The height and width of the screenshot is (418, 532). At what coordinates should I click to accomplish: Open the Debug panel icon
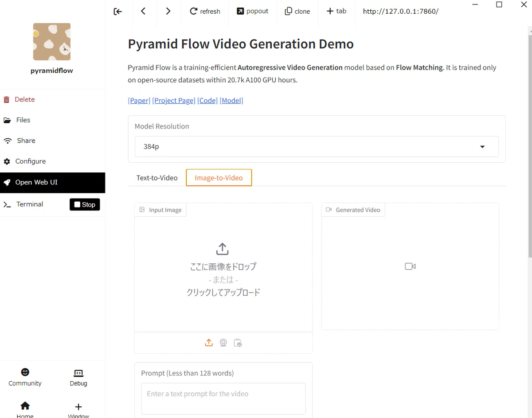(78, 373)
